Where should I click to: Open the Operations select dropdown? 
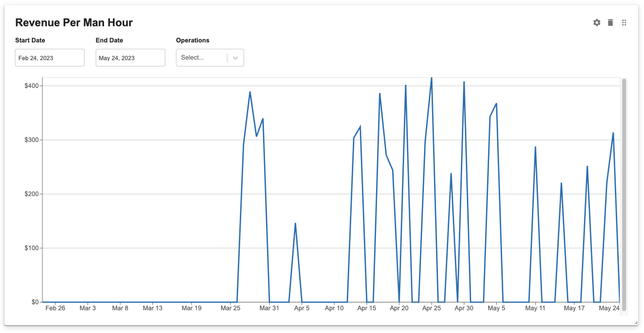click(210, 58)
